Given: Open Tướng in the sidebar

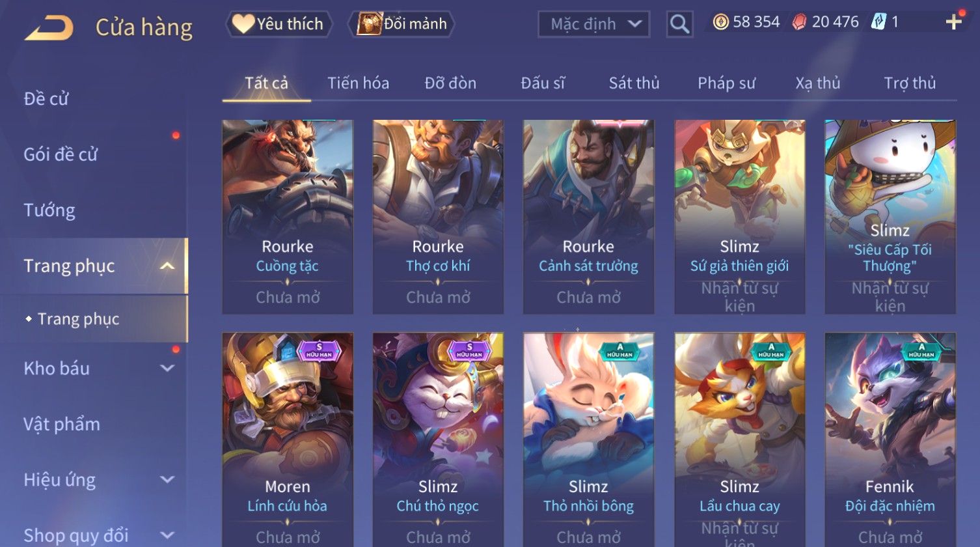Looking at the screenshot, I should [x=49, y=210].
